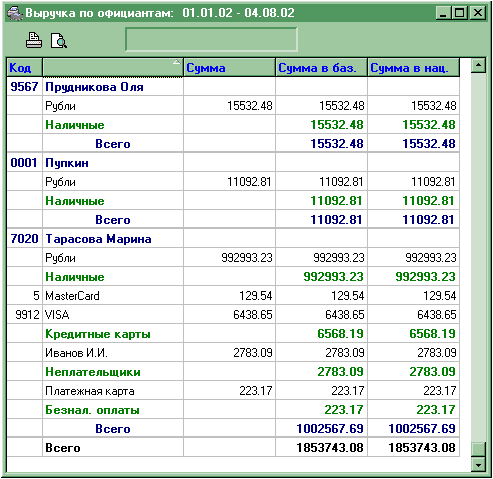Viewport: 493px width, 479px height.
Task: Click the vertical scrollbar thumb
Action: click(x=478, y=449)
